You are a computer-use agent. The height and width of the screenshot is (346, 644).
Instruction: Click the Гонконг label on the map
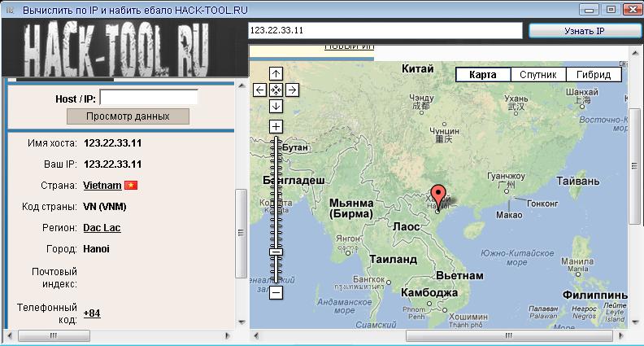point(542,204)
